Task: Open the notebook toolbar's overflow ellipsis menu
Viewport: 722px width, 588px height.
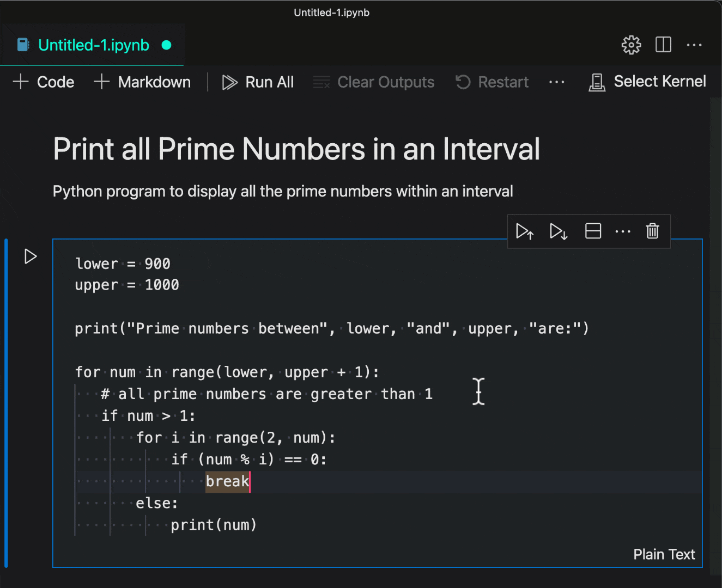Action: pyautogui.click(x=556, y=82)
